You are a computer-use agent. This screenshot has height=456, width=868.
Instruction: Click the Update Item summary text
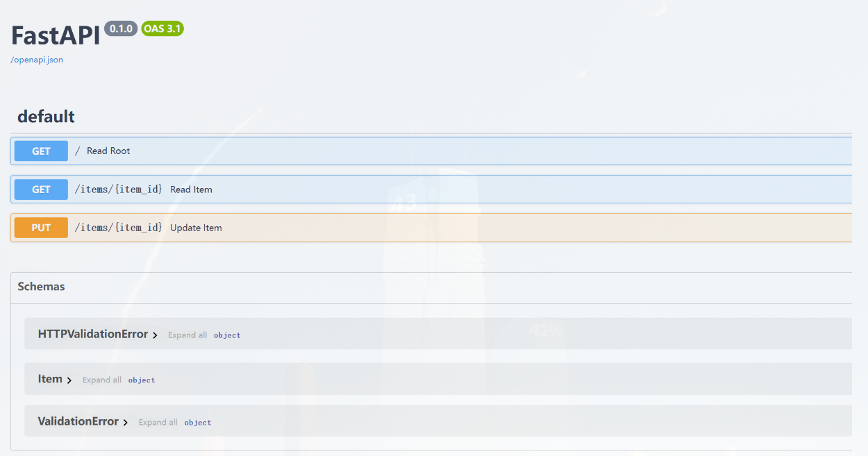[196, 228]
